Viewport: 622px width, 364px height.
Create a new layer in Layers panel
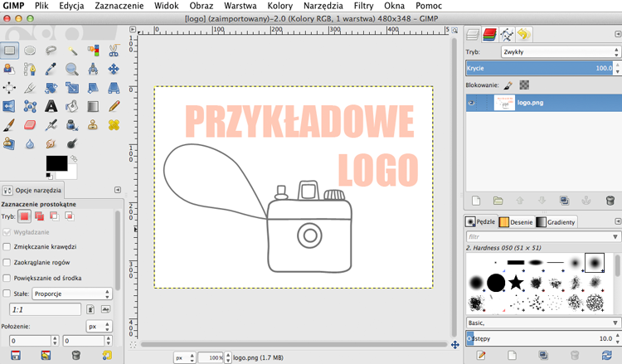point(476,201)
